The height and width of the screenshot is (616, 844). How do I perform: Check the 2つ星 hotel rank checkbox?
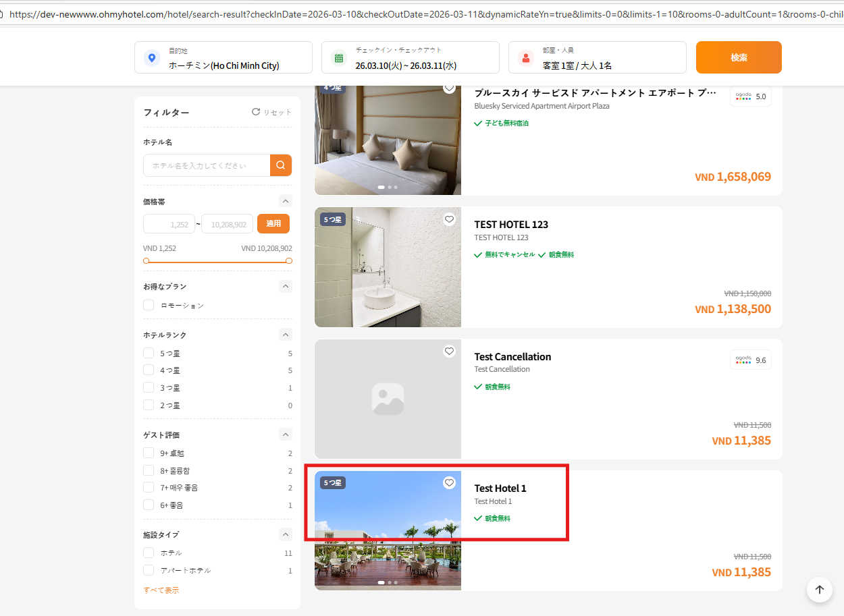coord(149,405)
